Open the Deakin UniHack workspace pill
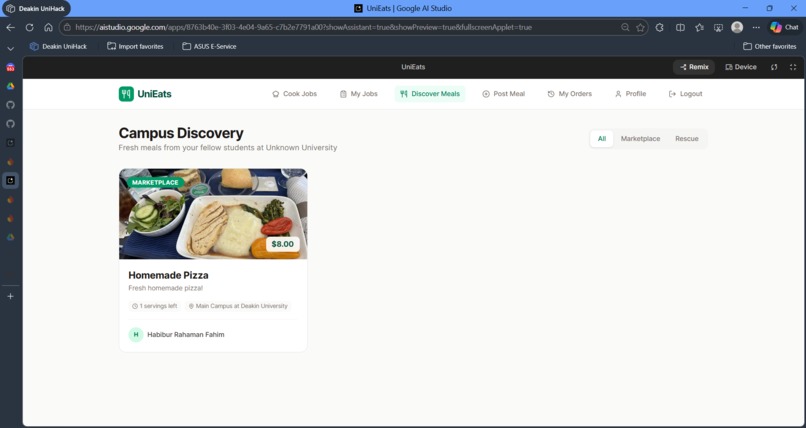The height and width of the screenshot is (428, 806). tap(36, 9)
